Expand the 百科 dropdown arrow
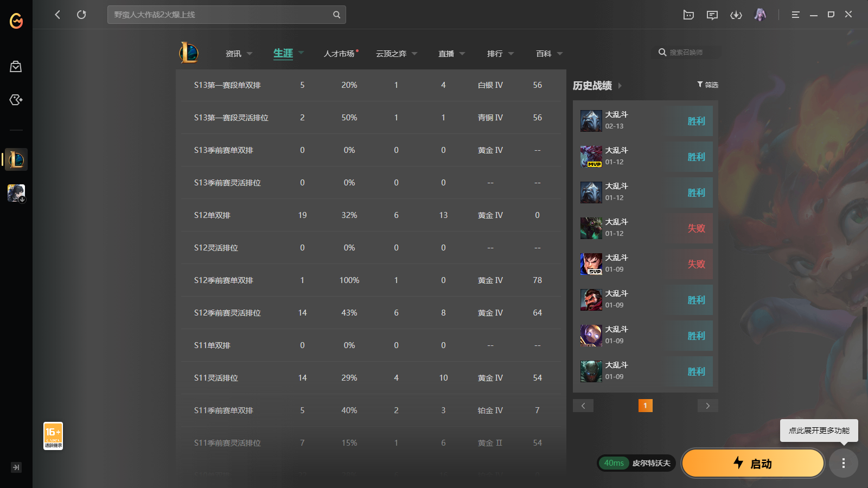Image resolution: width=868 pixels, height=488 pixels. tap(560, 54)
